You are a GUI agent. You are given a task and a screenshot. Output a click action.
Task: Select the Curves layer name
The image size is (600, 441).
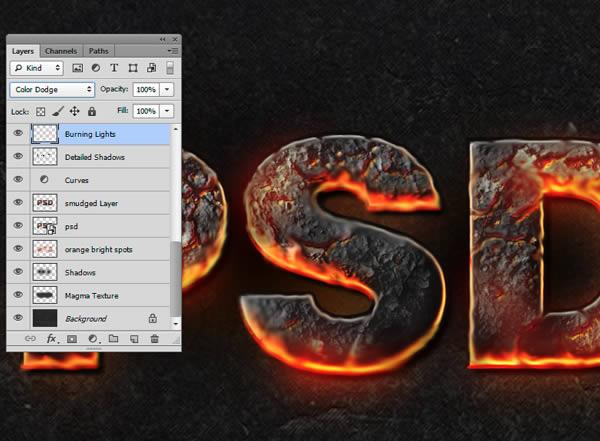[77, 180]
